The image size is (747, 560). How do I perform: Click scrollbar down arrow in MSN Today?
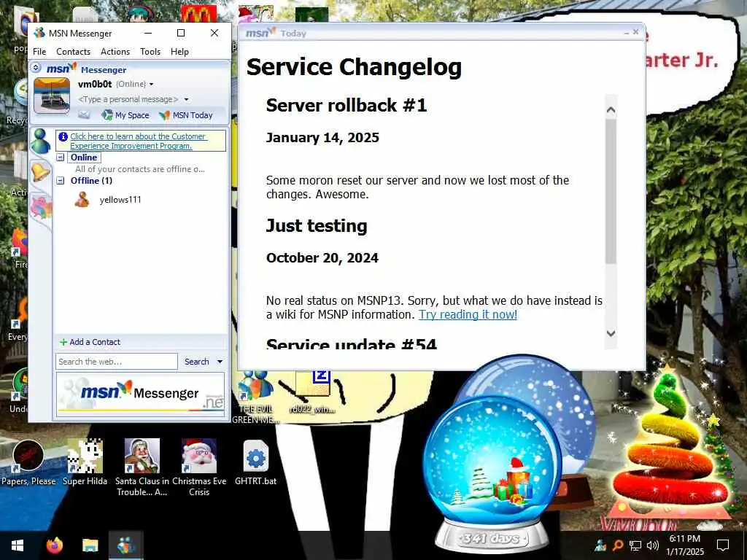(611, 333)
